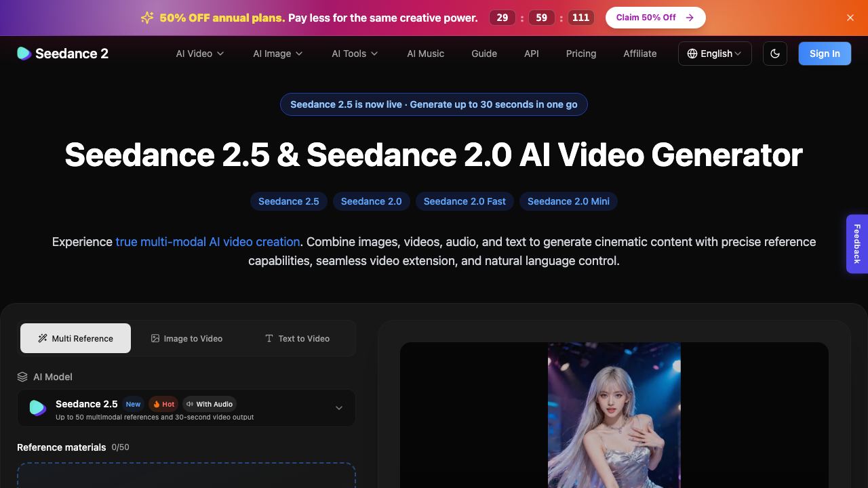Click the Sign In button

tap(825, 54)
